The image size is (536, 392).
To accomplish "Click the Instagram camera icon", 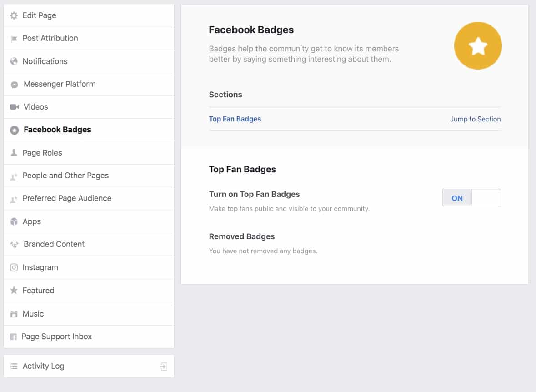I will 14,267.
